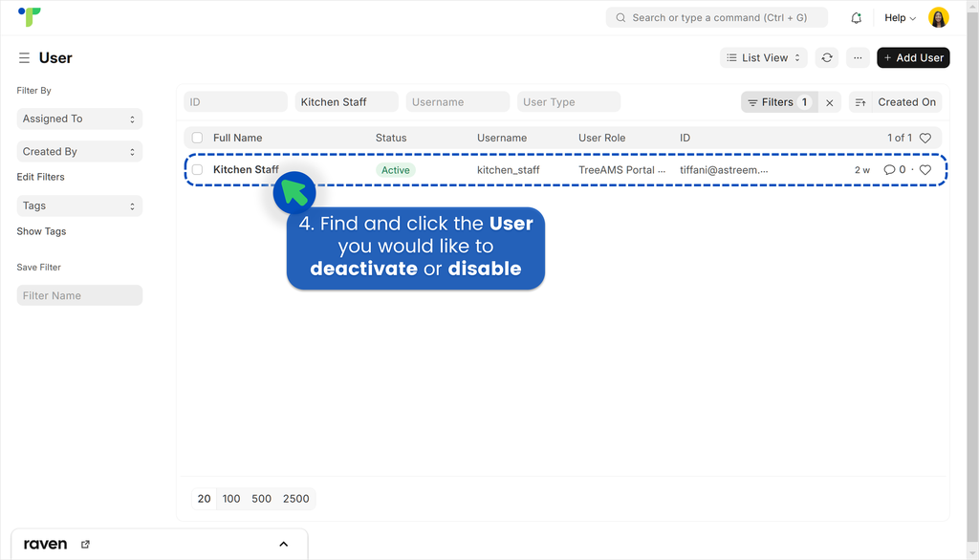This screenshot has width=979, height=560.
Task: Click the Edit Filters link
Action: coord(42,177)
